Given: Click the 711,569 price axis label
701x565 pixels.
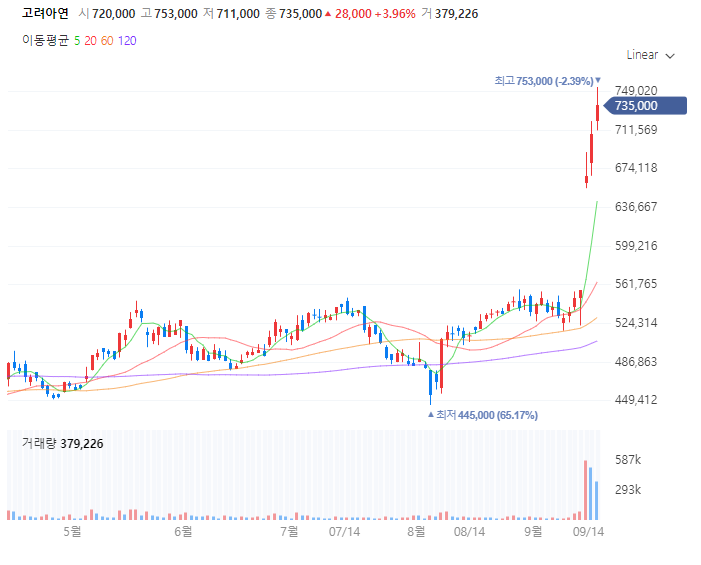Looking at the screenshot, I should pos(636,130).
